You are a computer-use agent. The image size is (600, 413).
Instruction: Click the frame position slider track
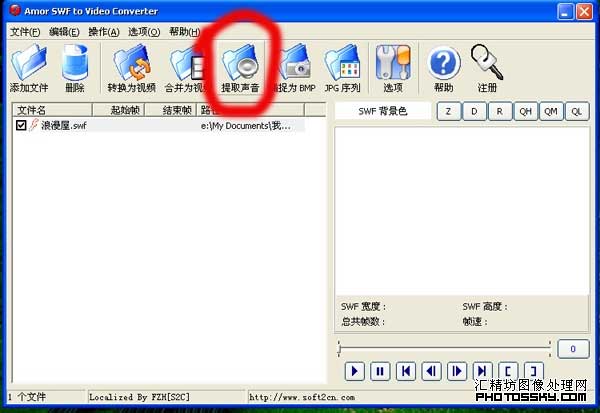click(x=444, y=348)
